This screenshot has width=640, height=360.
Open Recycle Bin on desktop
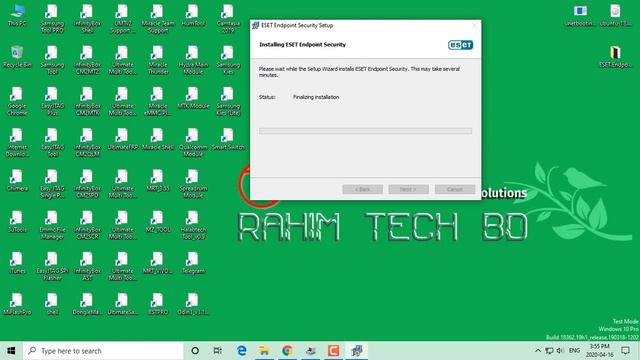coord(17,57)
